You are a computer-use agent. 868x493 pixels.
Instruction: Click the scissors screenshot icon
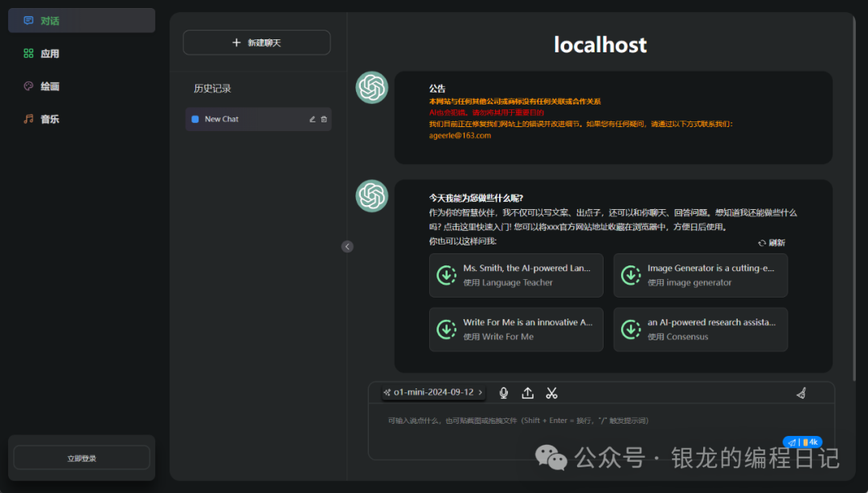(x=551, y=392)
